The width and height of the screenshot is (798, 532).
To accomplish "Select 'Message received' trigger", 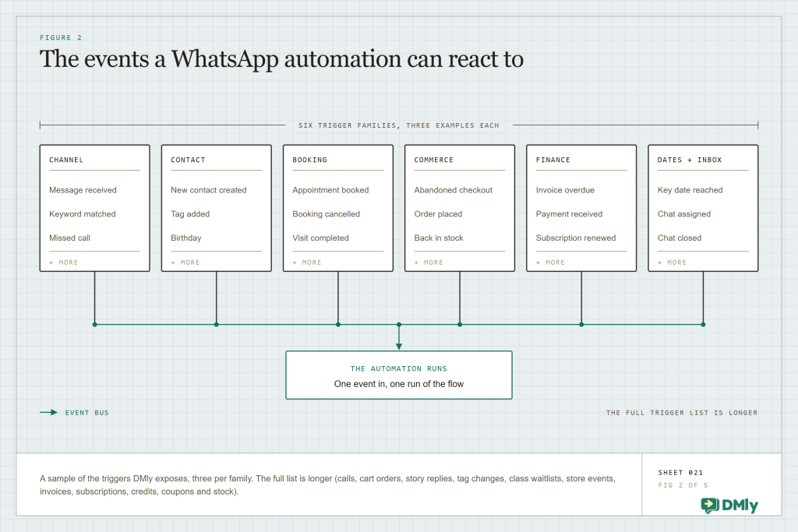I will pos(83,190).
